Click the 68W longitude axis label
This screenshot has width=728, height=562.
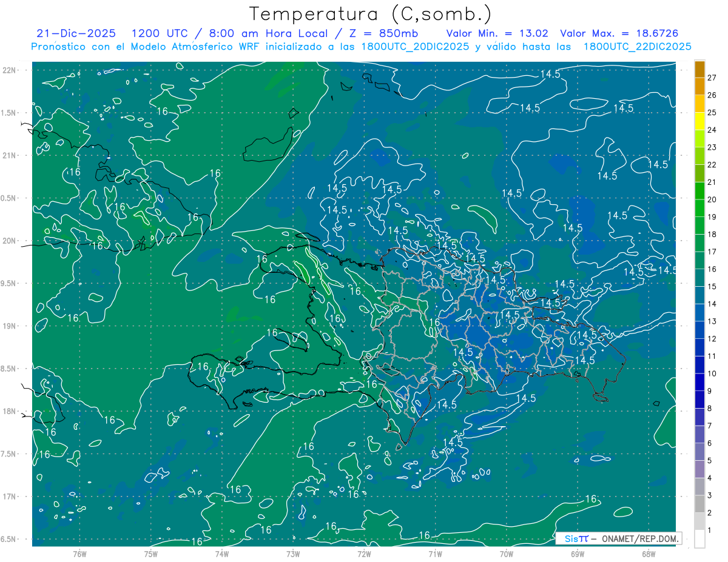(x=649, y=554)
